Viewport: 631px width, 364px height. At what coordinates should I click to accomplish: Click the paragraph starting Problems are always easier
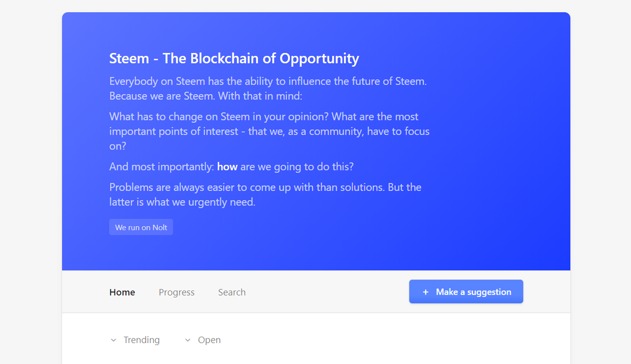(x=265, y=194)
